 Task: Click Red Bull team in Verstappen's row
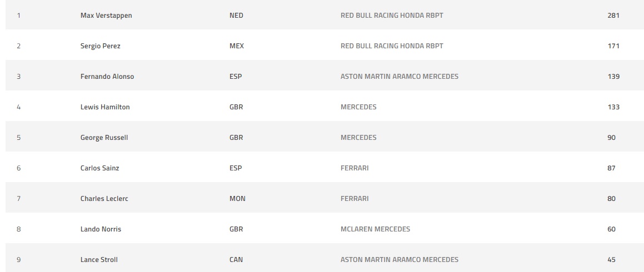(392, 16)
